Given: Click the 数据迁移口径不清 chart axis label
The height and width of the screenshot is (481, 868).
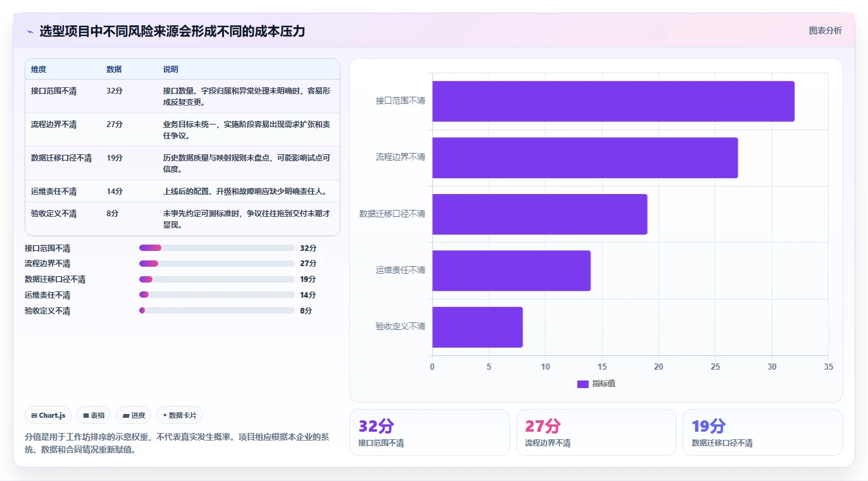Looking at the screenshot, I should 392,214.
